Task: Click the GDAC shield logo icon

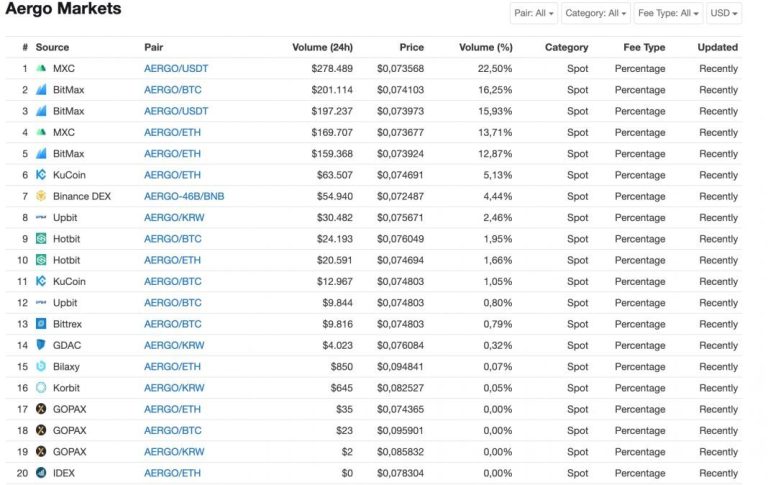Action: [x=41, y=345]
